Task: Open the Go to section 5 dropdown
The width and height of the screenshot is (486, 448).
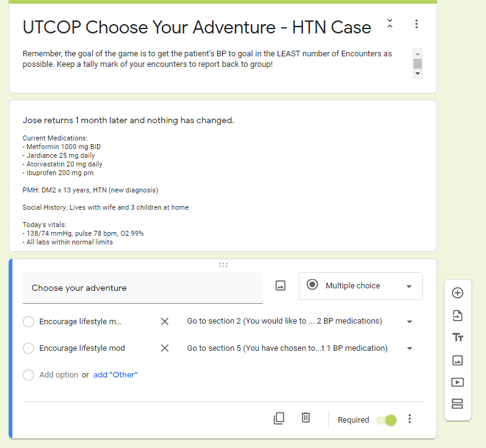Action: pyautogui.click(x=299, y=348)
